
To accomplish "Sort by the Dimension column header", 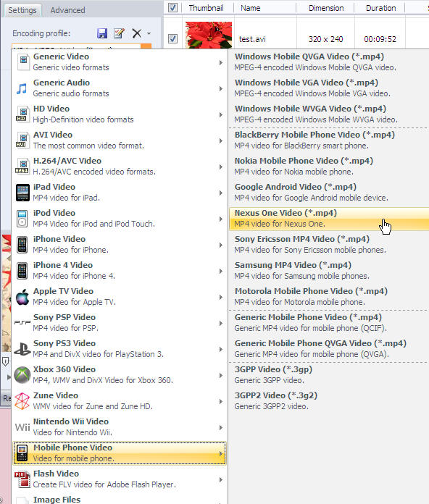I will [326, 8].
